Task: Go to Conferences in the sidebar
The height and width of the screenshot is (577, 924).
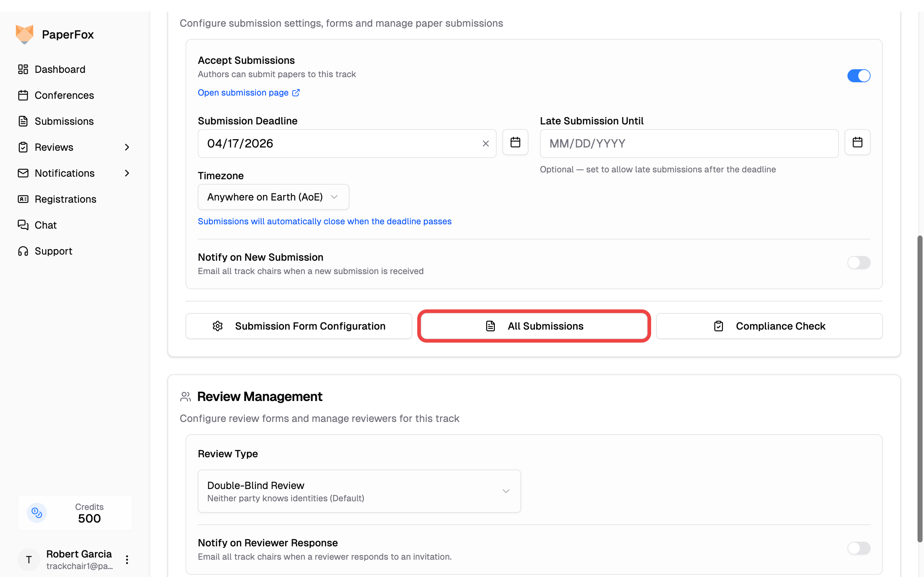Action: pyautogui.click(x=64, y=96)
